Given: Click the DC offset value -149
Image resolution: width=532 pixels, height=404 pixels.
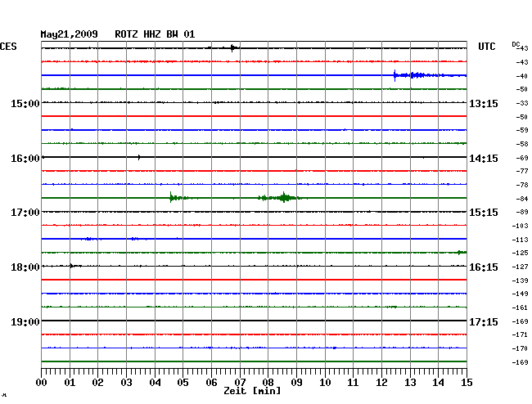Looking at the screenshot, I should point(520,294).
